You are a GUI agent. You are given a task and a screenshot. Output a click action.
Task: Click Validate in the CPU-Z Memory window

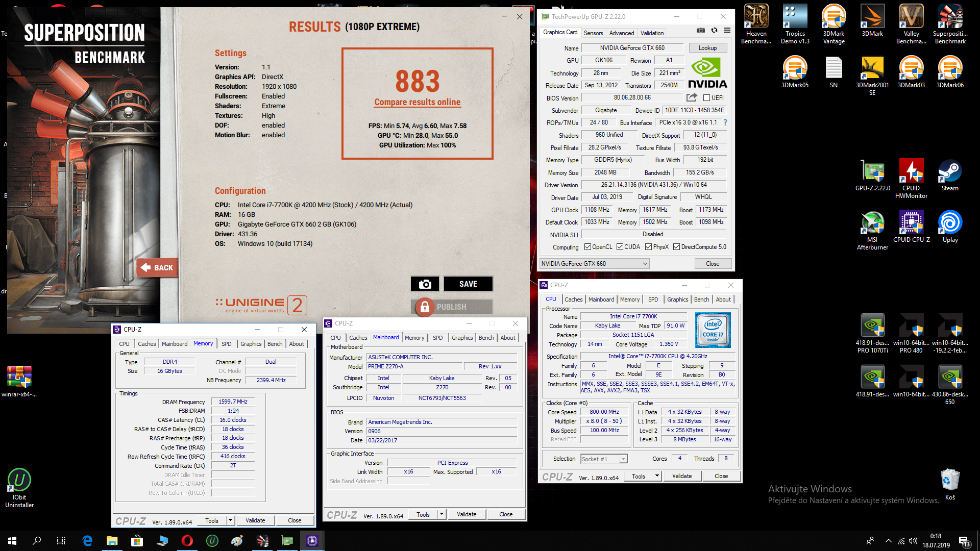255,520
